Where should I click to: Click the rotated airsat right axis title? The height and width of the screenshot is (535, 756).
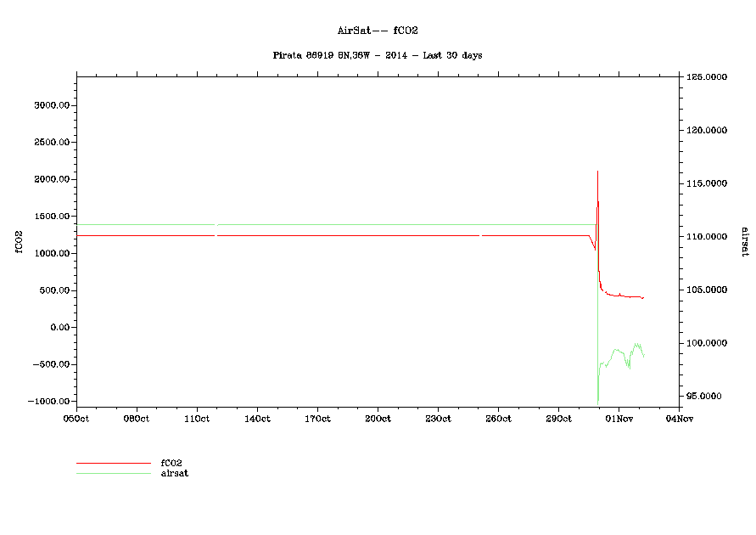[x=744, y=242]
